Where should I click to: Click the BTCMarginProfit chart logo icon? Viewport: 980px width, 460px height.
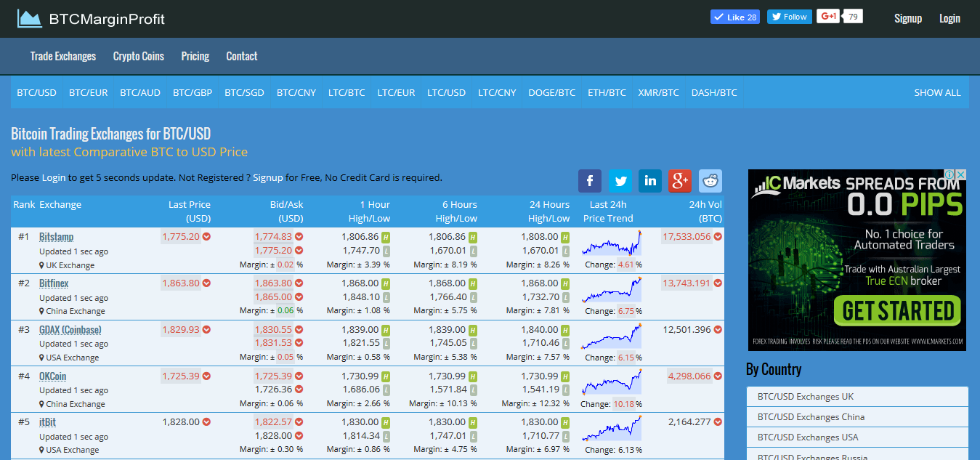click(29, 19)
